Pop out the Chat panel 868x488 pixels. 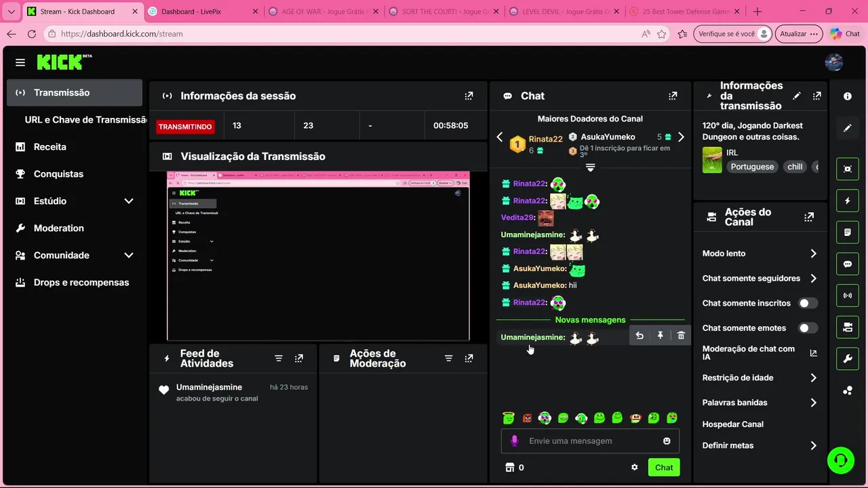[673, 96]
